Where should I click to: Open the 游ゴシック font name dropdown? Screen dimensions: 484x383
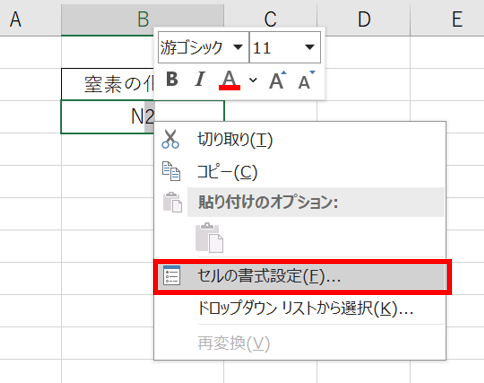(238, 47)
